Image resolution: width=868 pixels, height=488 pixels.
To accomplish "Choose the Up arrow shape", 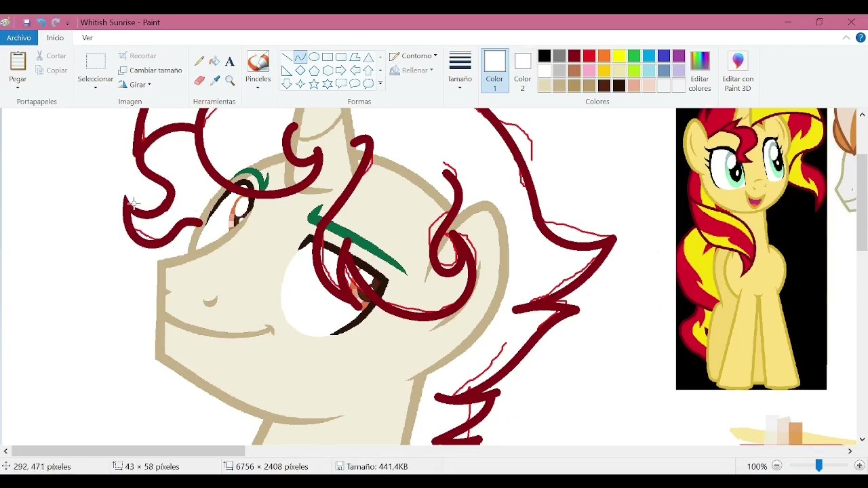I will (x=368, y=70).
